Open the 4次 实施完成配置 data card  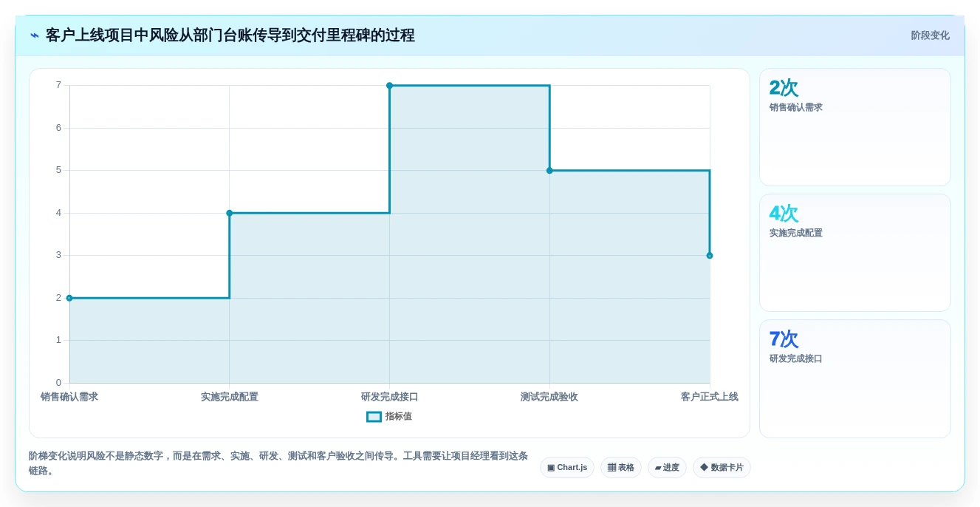(855, 253)
